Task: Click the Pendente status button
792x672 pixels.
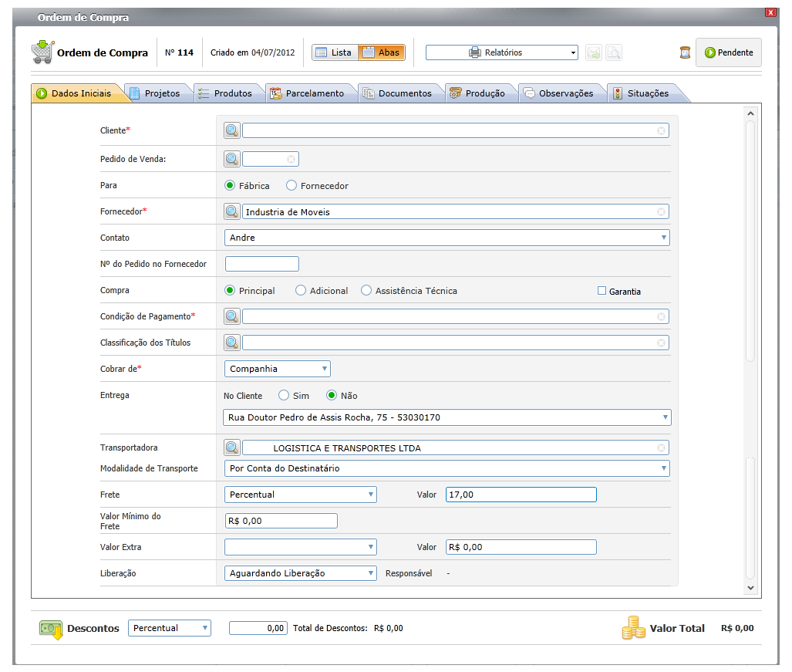Action: coord(728,52)
